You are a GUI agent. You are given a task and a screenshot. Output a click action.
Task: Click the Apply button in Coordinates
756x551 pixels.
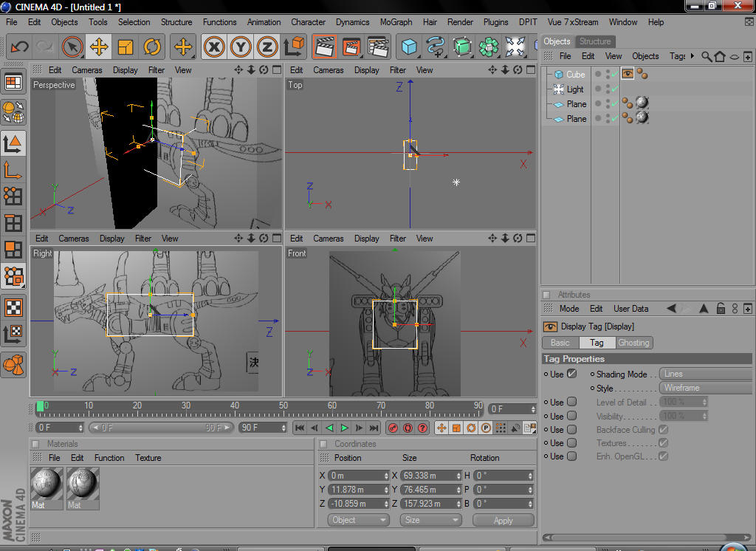click(x=503, y=520)
